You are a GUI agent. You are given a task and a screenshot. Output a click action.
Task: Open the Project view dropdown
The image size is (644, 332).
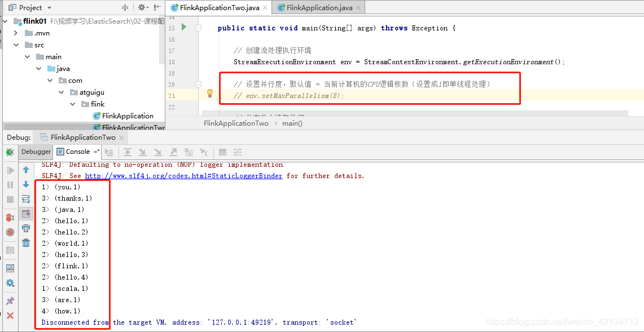click(x=49, y=8)
